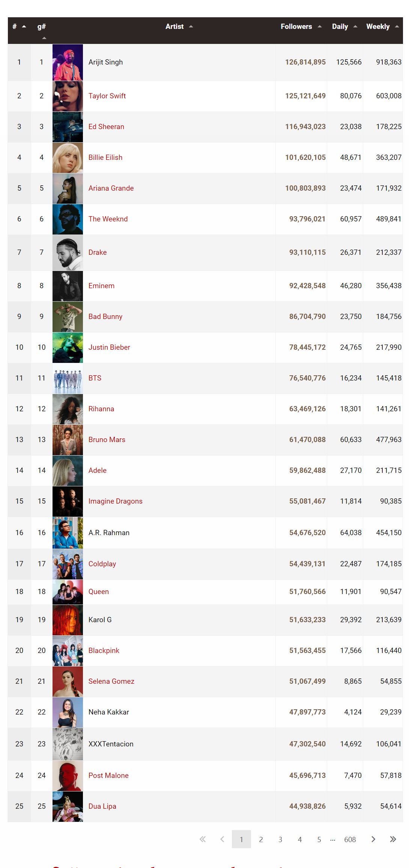Image resolution: width=409 pixels, height=868 pixels.
Task: Open Imagine Dragons artist link
Action: 115,501
